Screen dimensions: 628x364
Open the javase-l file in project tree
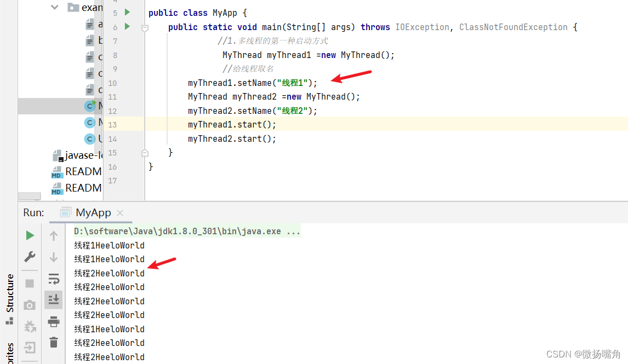78,155
